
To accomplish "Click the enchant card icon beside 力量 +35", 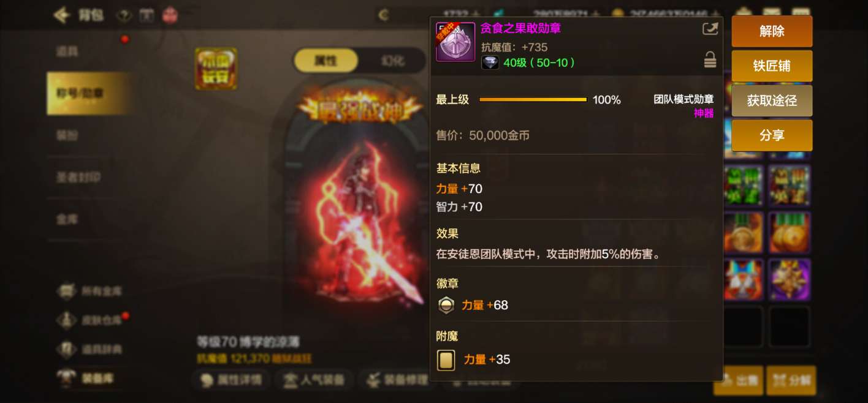I will point(446,360).
